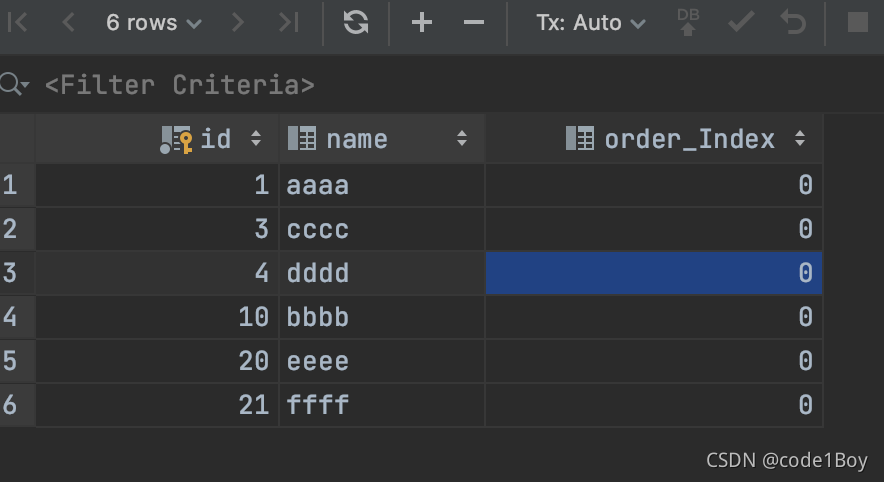The height and width of the screenshot is (482, 884).
Task: Open the Tx: Auto transaction mode dropdown
Action: point(591,23)
